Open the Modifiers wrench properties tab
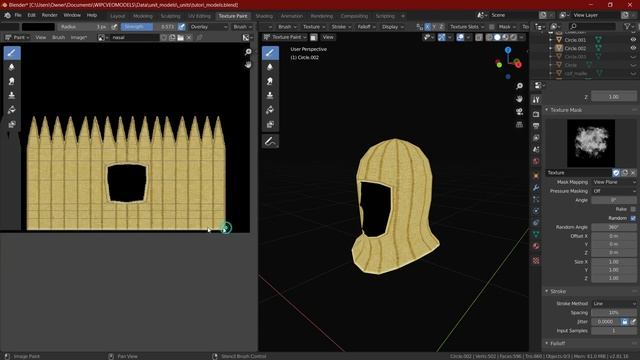The width and height of the screenshot is (640, 360). tap(536, 188)
